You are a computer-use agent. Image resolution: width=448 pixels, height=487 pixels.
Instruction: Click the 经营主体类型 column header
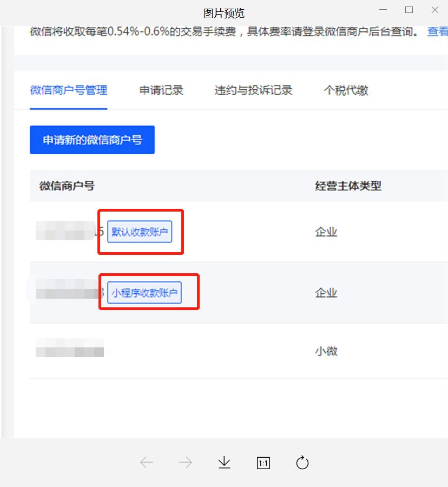pos(348,186)
